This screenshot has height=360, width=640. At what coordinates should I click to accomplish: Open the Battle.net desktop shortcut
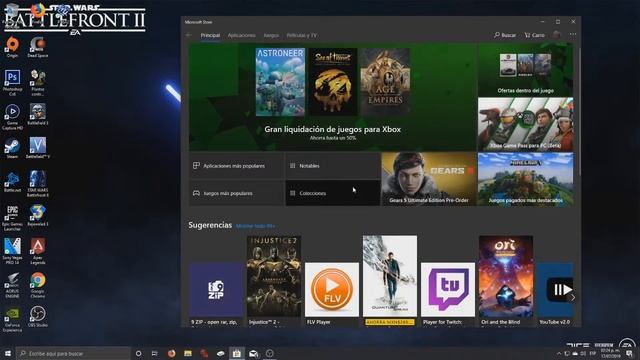(12, 182)
